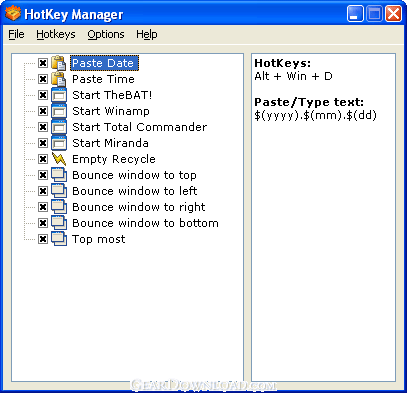Click the HotKey Manager title bar app icon
This screenshot has width=407, height=393.
(x=13, y=14)
